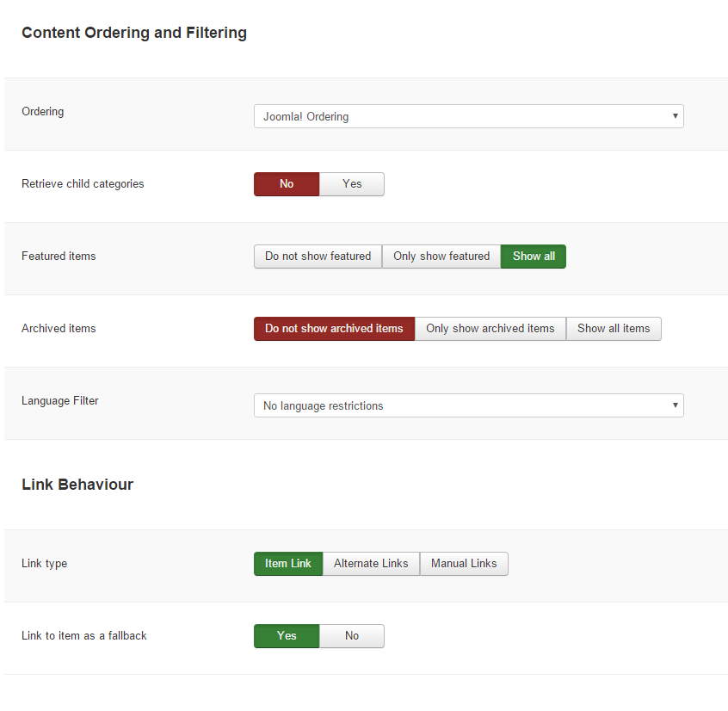Click the Featured items label

[x=59, y=256]
